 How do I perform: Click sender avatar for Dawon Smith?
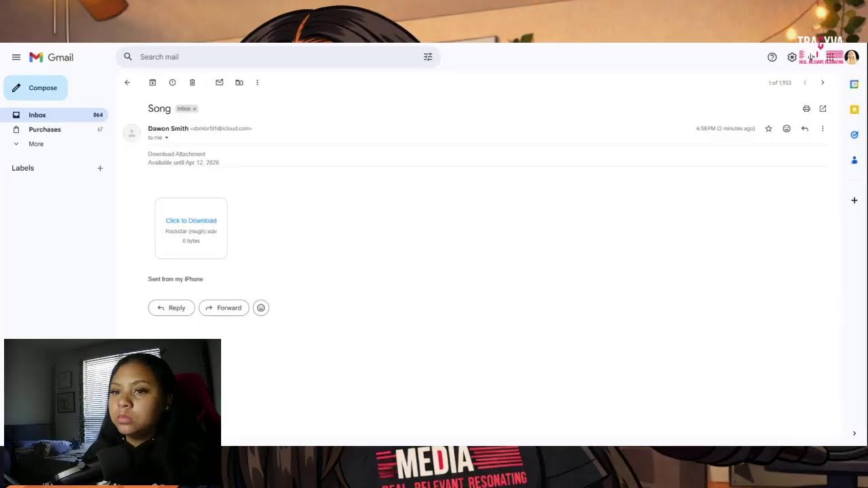click(132, 134)
